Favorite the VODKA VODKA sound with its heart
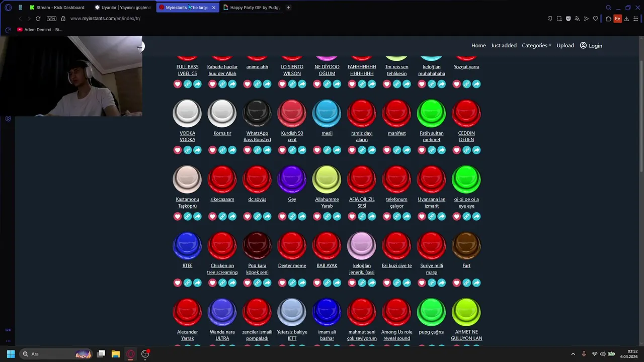Image resolution: width=644 pixels, height=362 pixels. (x=178, y=150)
